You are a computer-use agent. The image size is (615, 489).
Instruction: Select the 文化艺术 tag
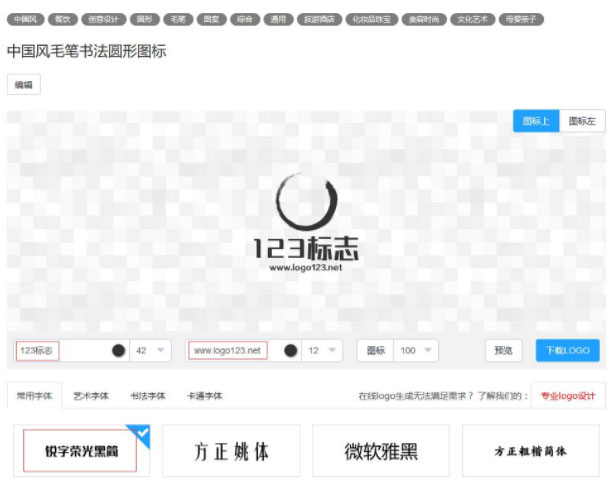[473, 19]
